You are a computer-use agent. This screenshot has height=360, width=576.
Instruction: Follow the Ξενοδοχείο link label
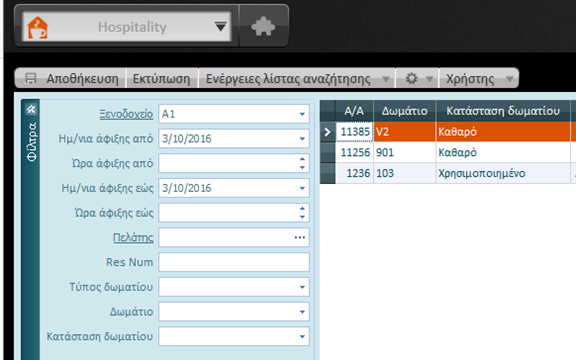click(x=126, y=114)
